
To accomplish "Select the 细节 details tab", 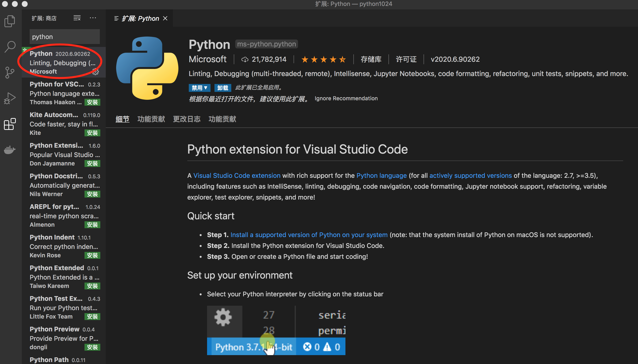I will (122, 119).
